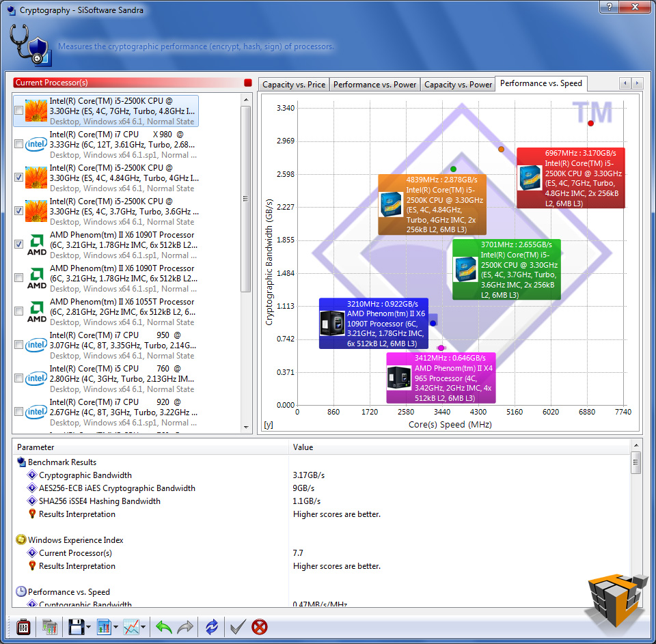Open the Performance vs. Power tab
This screenshot has width=656, height=644.
pyautogui.click(x=375, y=85)
